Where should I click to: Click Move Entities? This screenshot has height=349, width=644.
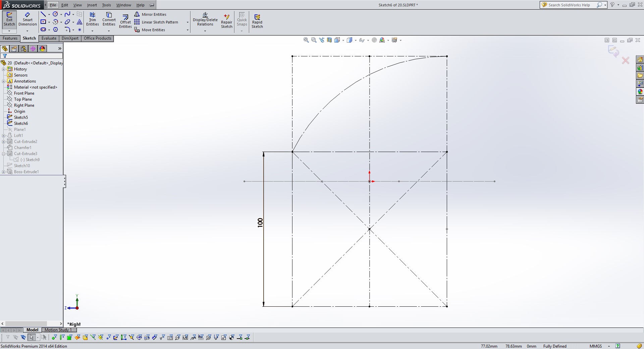pyautogui.click(x=150, y=30)
